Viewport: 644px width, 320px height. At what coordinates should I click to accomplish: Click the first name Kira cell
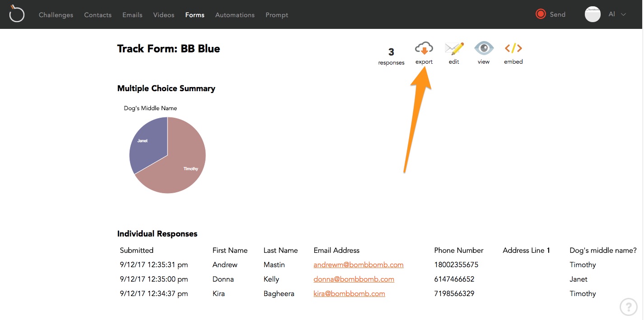pyautogui.click(x=219, y=294)
